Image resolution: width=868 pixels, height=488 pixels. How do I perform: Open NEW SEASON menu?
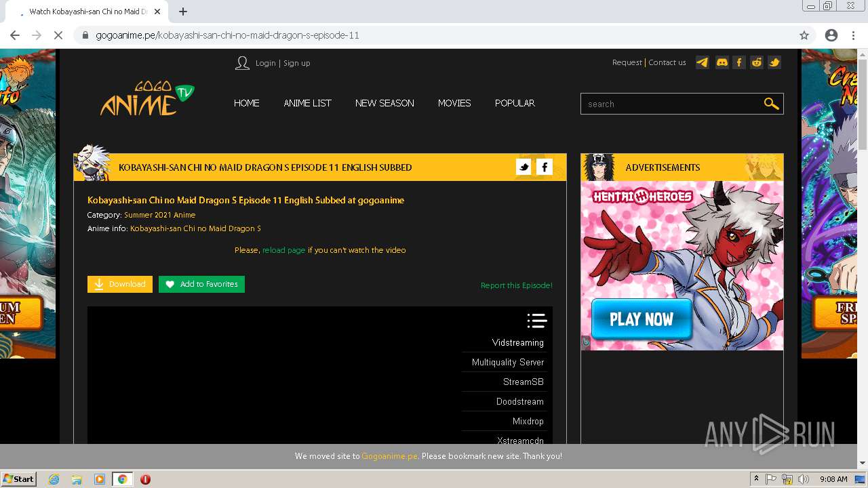point(384,103)
